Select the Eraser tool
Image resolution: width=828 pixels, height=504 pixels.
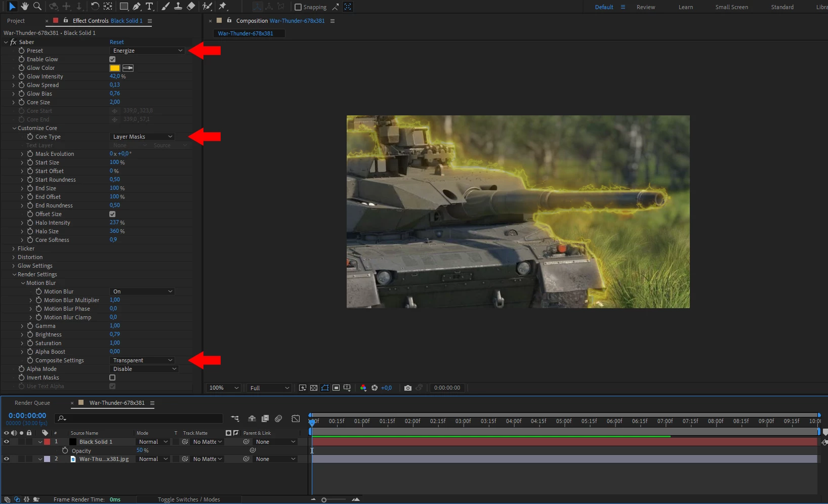pos(191,7)
